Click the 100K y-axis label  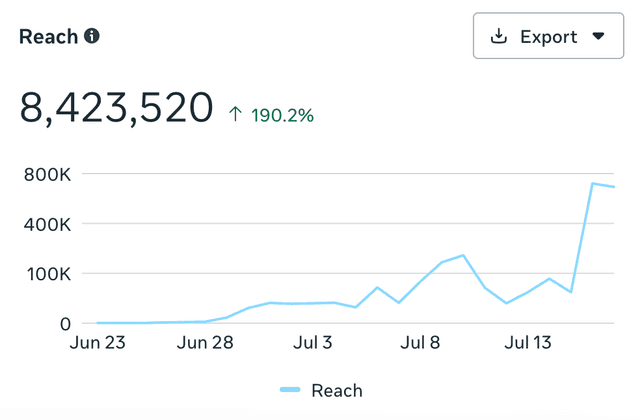point(46,274)
